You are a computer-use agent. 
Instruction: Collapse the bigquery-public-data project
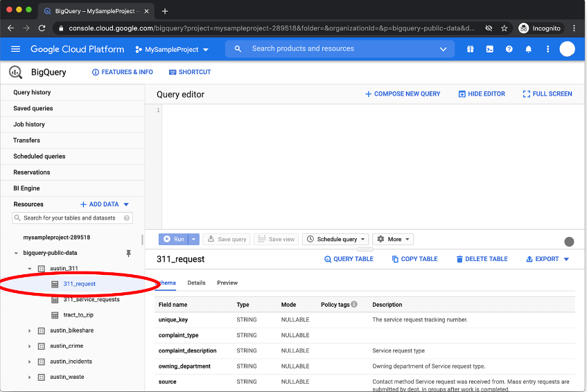16,253
